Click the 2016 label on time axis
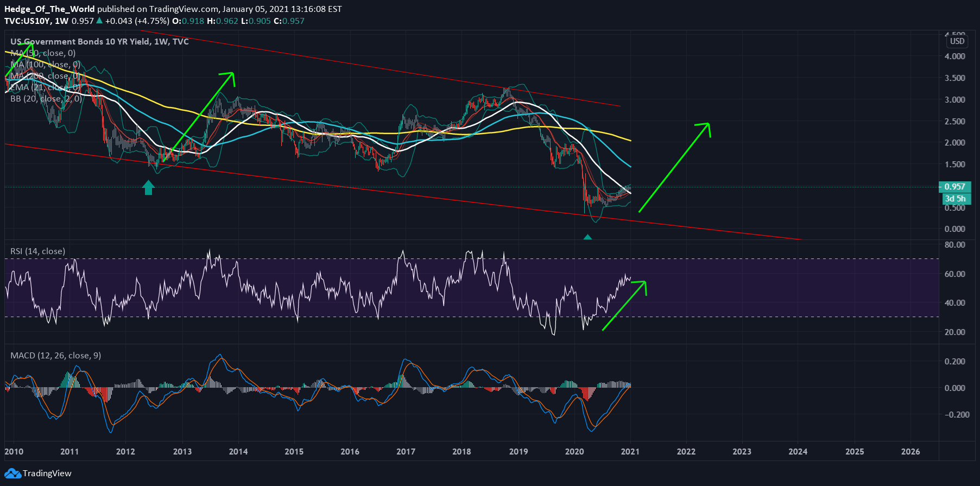The image size is (980, 486). (350, 451)
